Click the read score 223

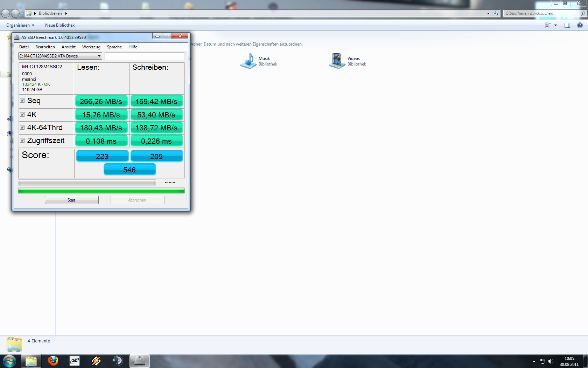pos(102,156)
